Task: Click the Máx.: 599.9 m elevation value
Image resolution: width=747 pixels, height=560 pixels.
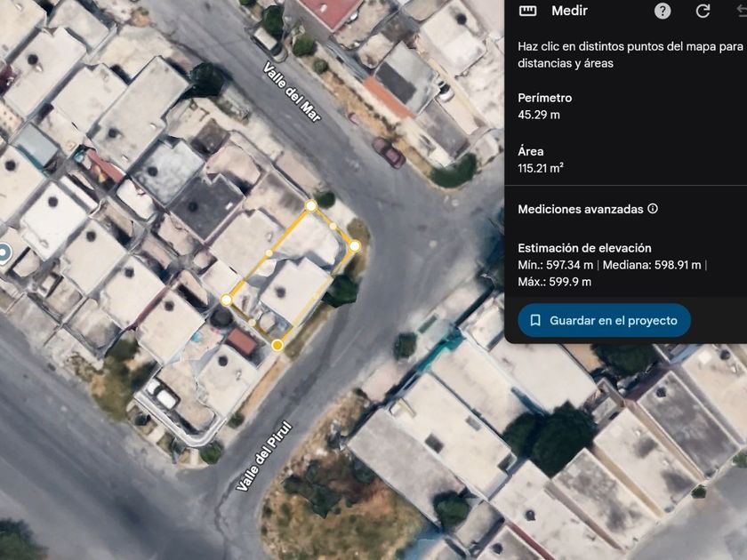Action: tap(555, 282)
